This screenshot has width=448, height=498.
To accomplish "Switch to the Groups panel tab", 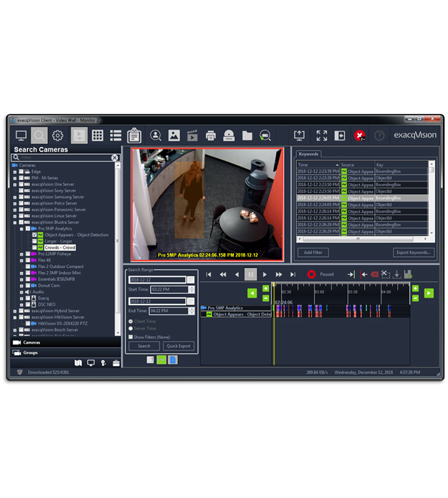I will click(x=31, y=353).
